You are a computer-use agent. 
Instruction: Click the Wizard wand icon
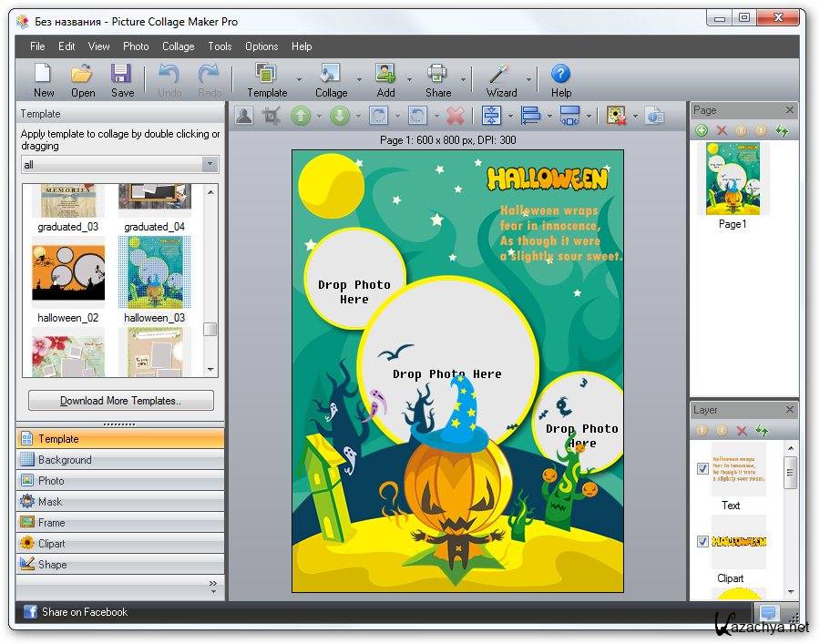499,74
